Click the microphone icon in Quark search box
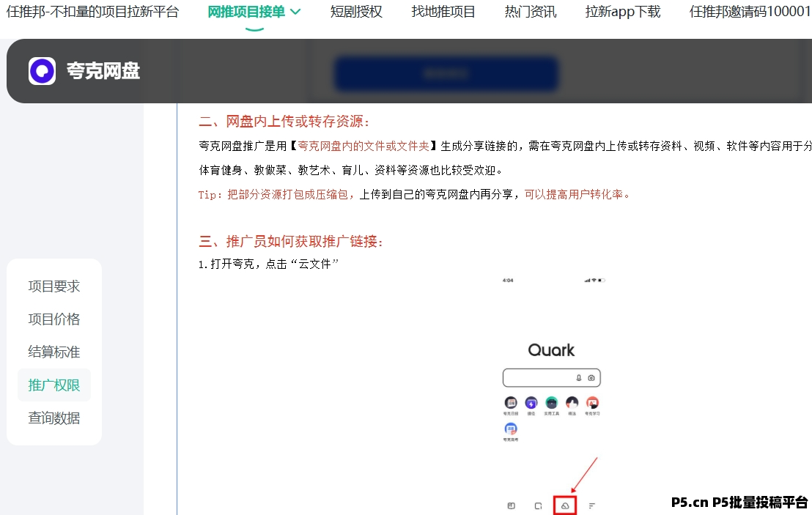 579,378
